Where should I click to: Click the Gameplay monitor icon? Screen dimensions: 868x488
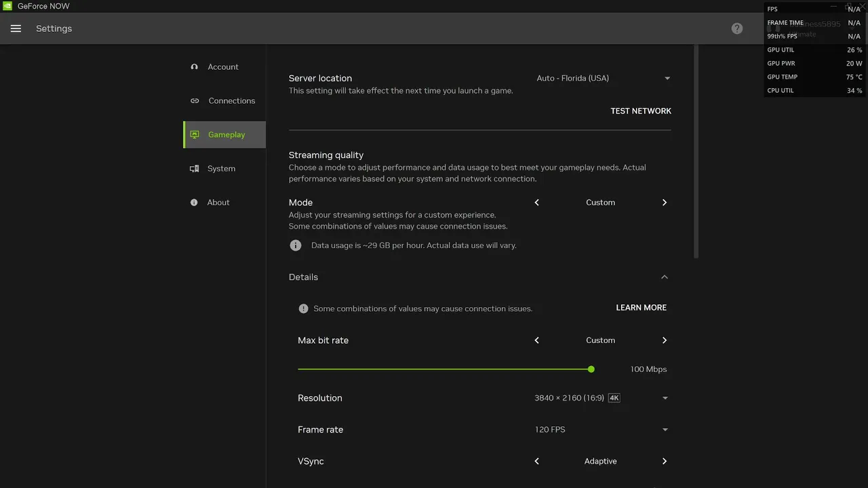tap(195, 135)
